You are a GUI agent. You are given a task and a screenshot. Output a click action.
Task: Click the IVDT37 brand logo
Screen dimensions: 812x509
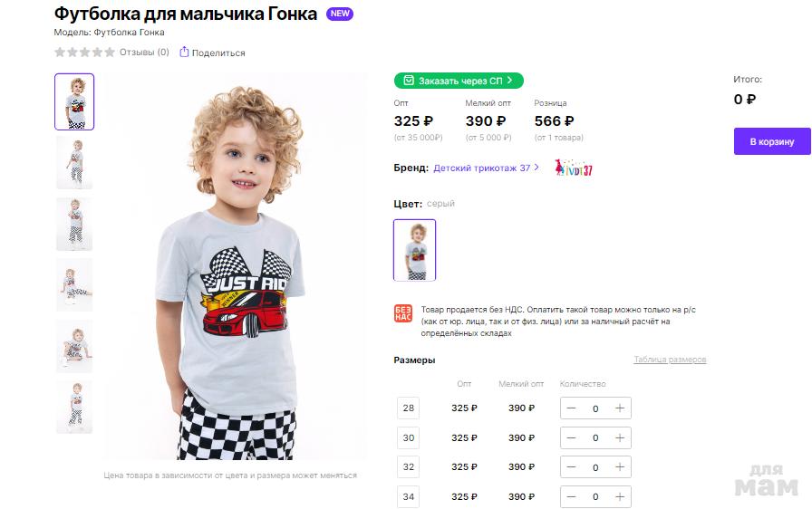pos(574,168)
